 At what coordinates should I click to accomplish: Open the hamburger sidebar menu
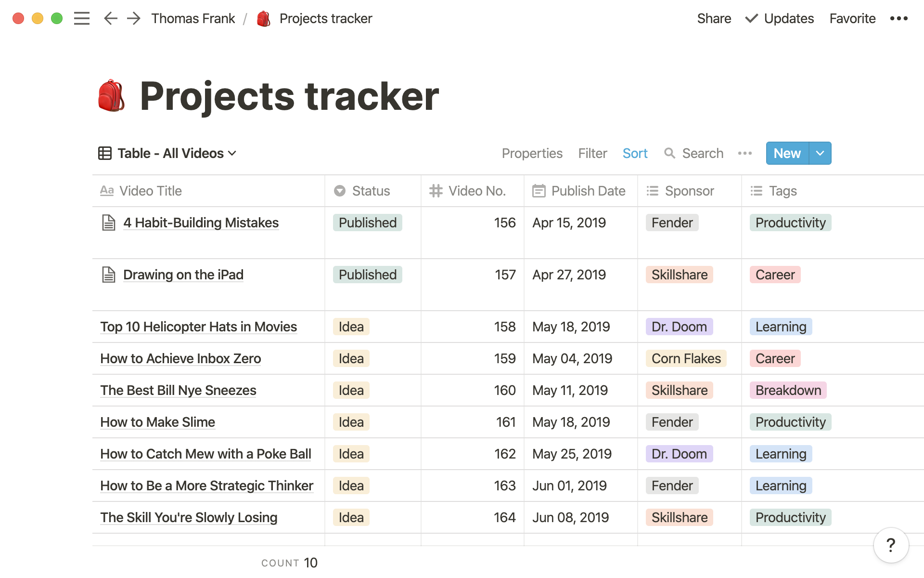[82, 18]
